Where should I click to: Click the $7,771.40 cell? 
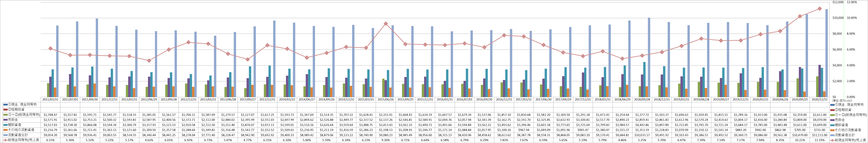coord(208,135)
